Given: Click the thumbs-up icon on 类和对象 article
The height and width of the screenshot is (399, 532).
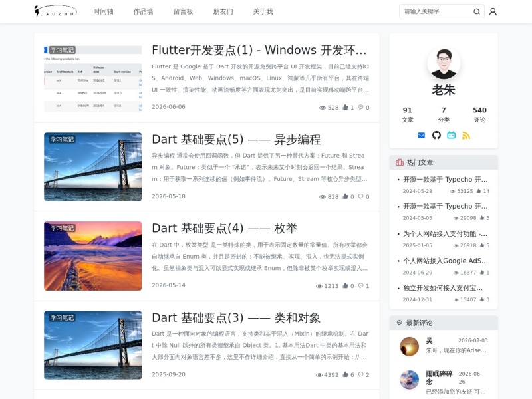Looking at the screenshot, I should coord(345,374).
